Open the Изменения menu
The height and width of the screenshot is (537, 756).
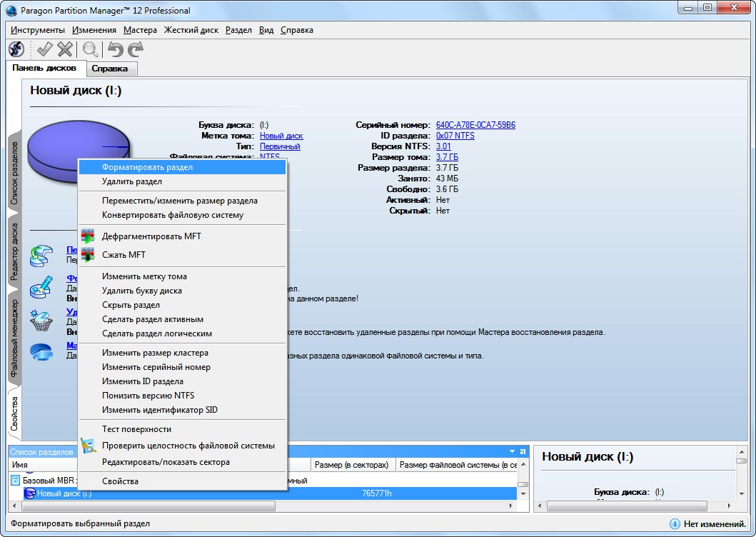coord(94,30)
